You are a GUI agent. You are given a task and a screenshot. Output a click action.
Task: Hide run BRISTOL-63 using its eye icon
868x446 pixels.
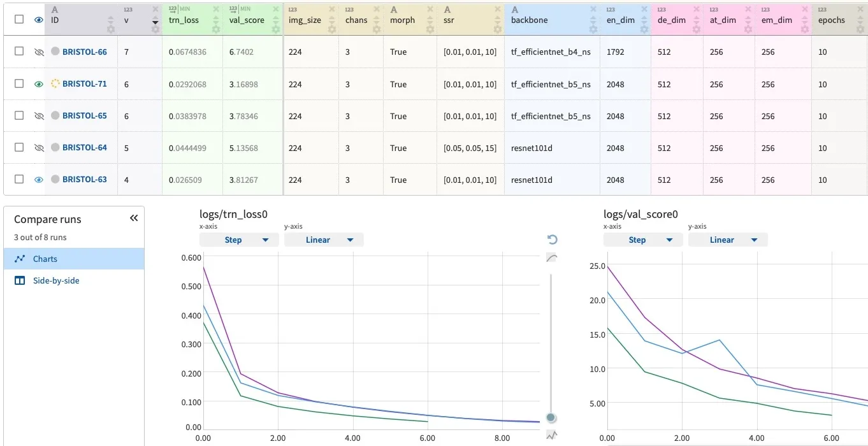(x=39, y=180)
